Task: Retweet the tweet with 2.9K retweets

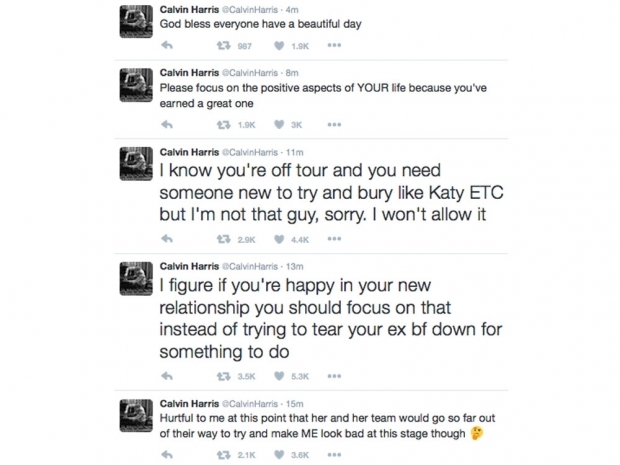Action: point(223,239)
